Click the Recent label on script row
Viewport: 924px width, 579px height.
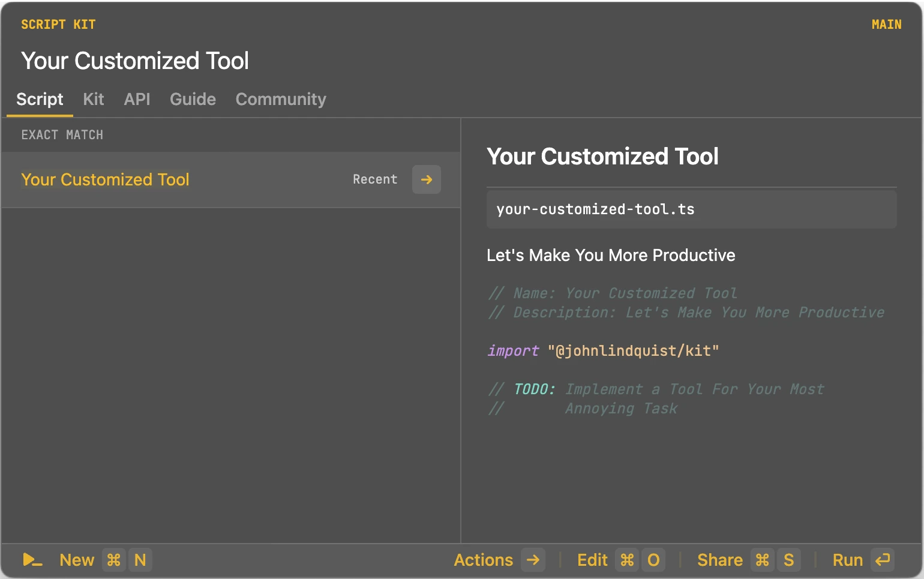point(375,179)
